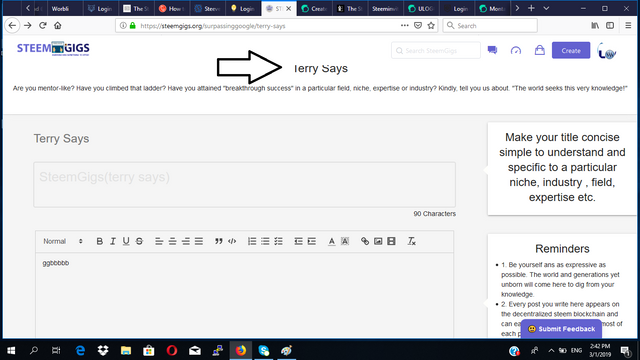
Task: Switch to the Creat tab
Action: [314, 9]
